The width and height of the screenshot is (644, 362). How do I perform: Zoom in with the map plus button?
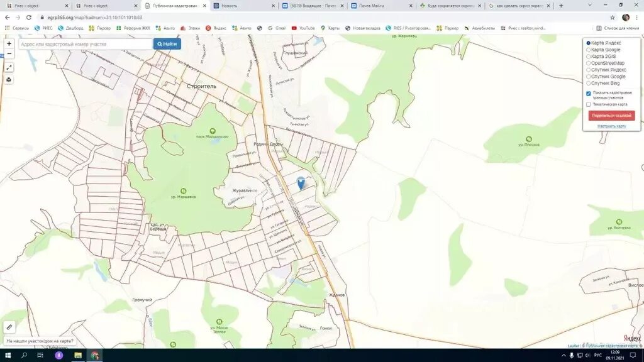[x=9, y=43]
